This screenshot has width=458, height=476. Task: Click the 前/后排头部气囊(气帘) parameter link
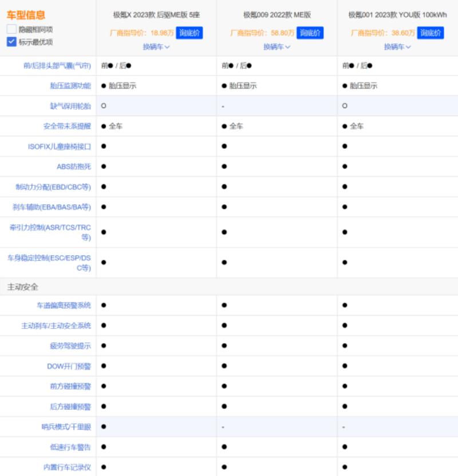(57, 66)
